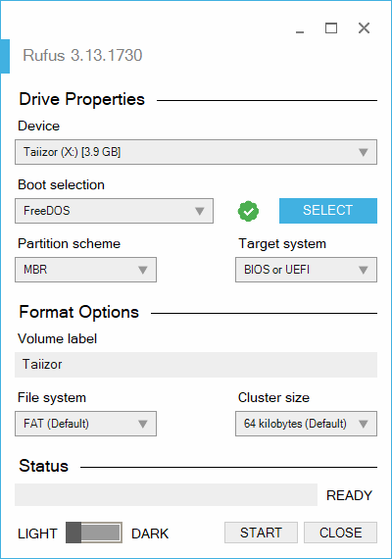The width and height of the screenshot is (392, 559).
Task: Expand the Cluster size 64 kilobytes dropdown
Action: (306, 424)
